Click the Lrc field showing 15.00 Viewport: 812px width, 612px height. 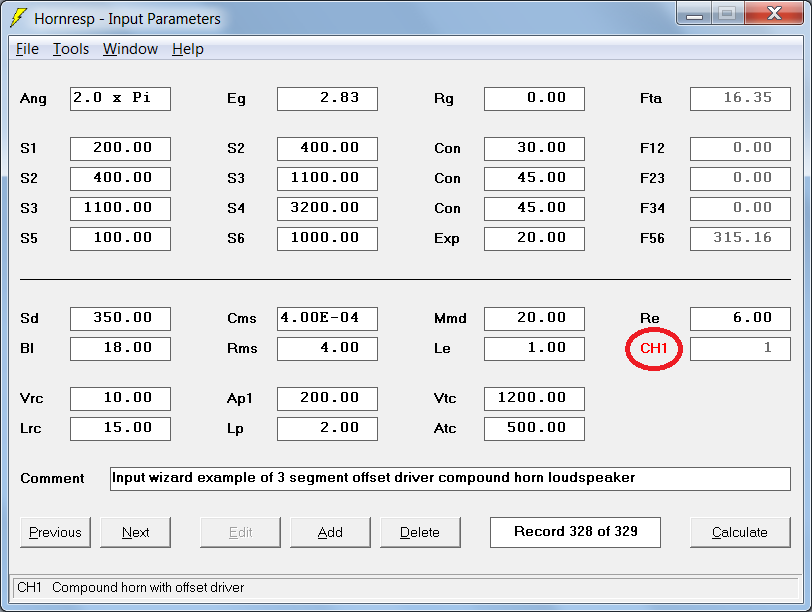point(120,429)
